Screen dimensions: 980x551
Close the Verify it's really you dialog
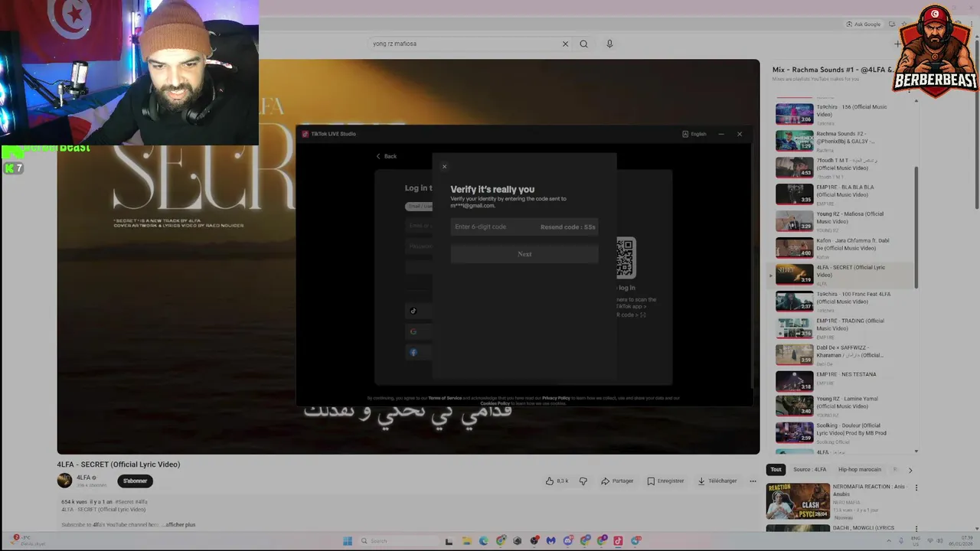point(444,166)
